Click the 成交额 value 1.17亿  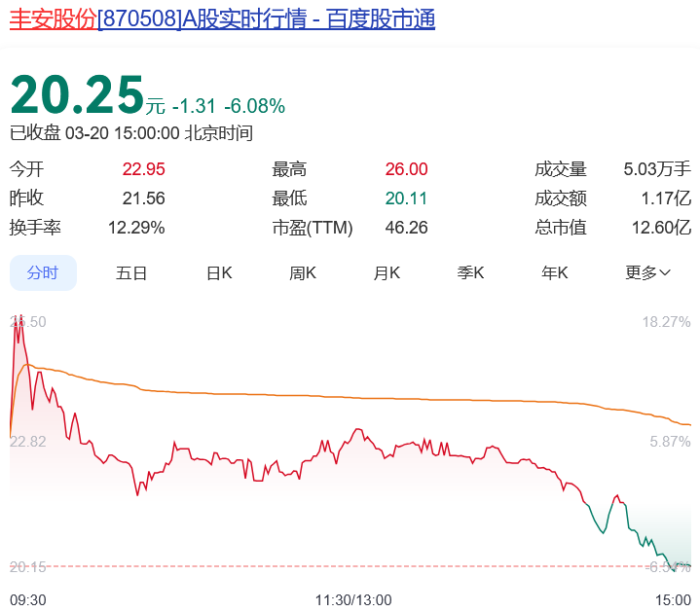point(666,198)
